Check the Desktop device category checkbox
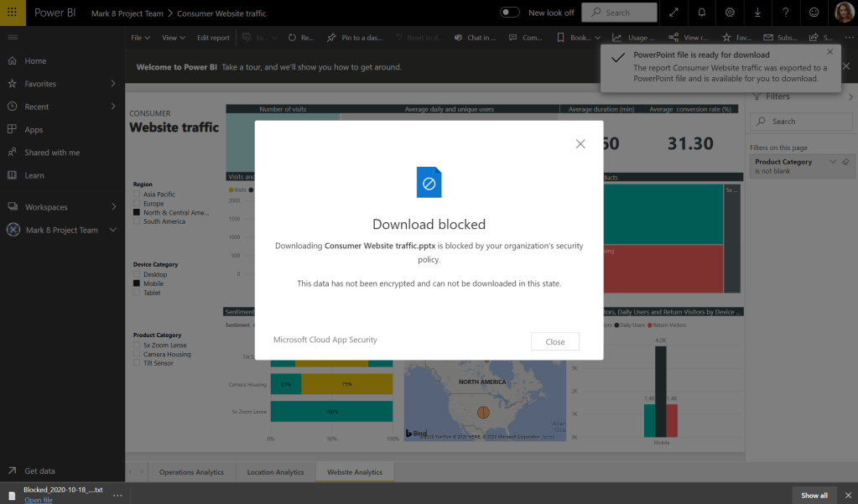The image size is (858, 504). (x=138, y=274)
